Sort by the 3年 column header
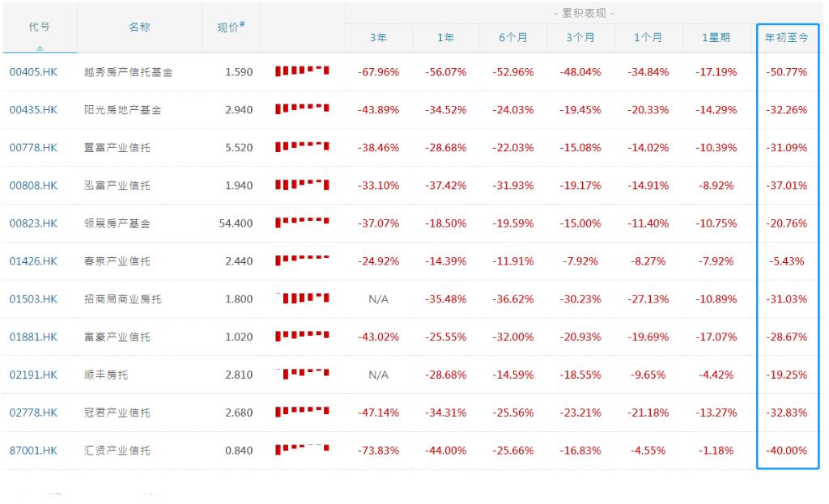Viewport: 829px width, 504px height. (378, 37)
